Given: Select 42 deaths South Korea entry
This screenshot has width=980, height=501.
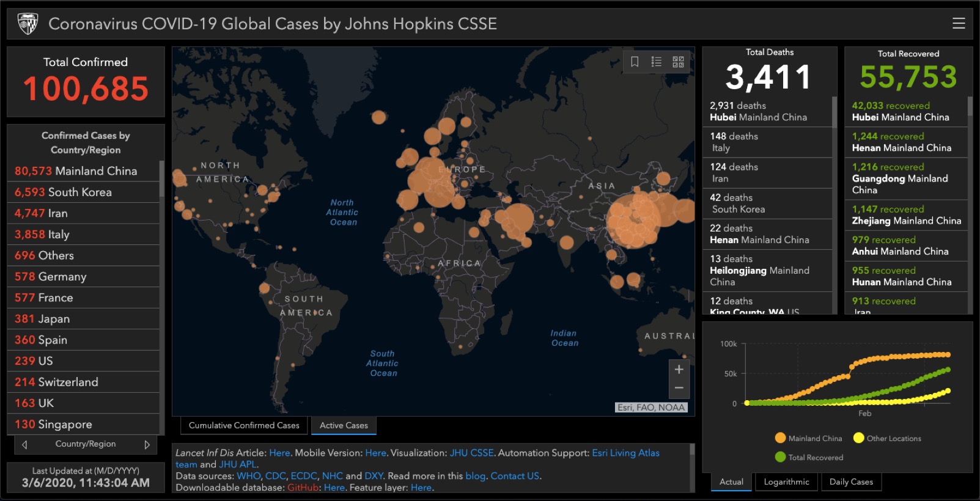Looking at the screenshot, I should [767, 203].
